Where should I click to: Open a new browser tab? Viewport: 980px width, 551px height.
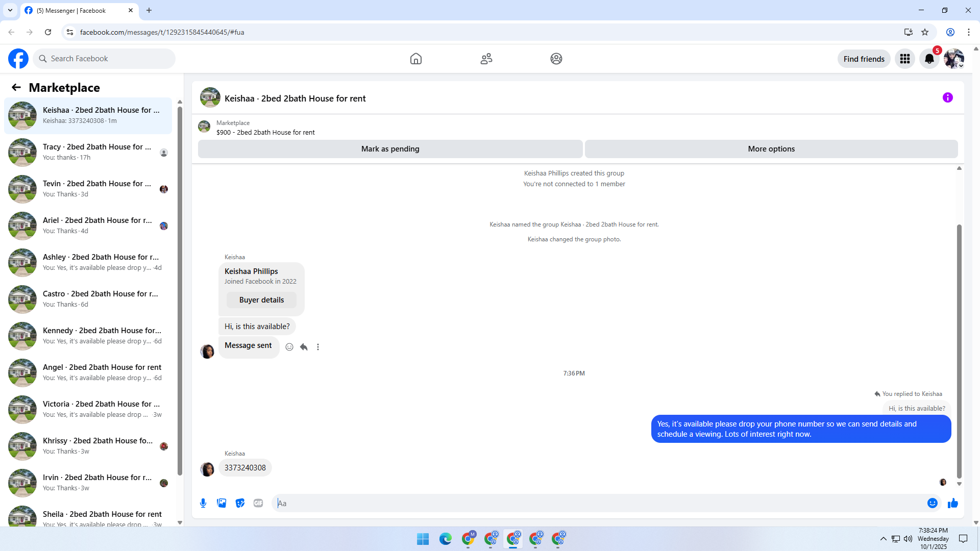149,10
